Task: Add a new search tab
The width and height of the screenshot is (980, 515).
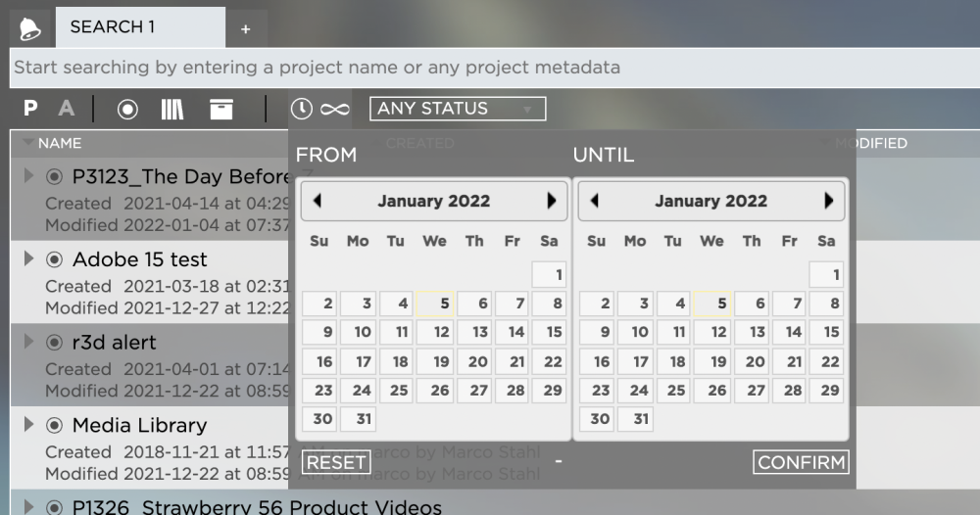Action: [x=245, y=29]
